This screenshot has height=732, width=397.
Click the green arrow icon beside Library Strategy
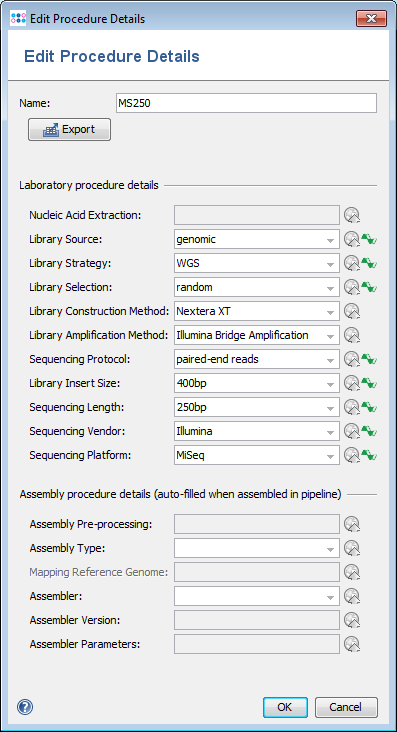pyautogui.click(x=369, y=264)
